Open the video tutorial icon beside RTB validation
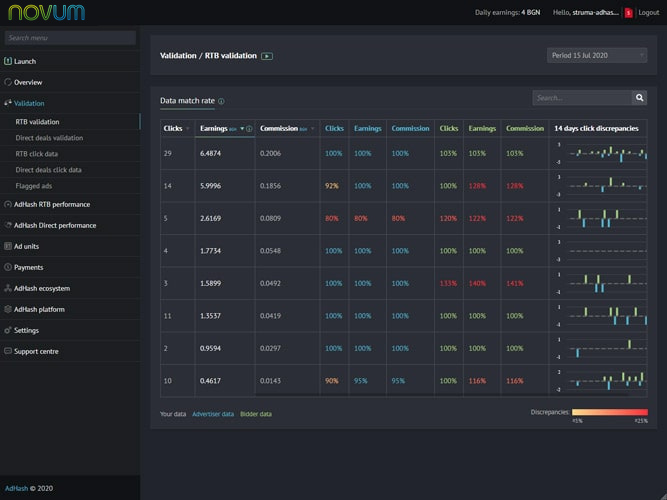667x500 pixels. 267,56
